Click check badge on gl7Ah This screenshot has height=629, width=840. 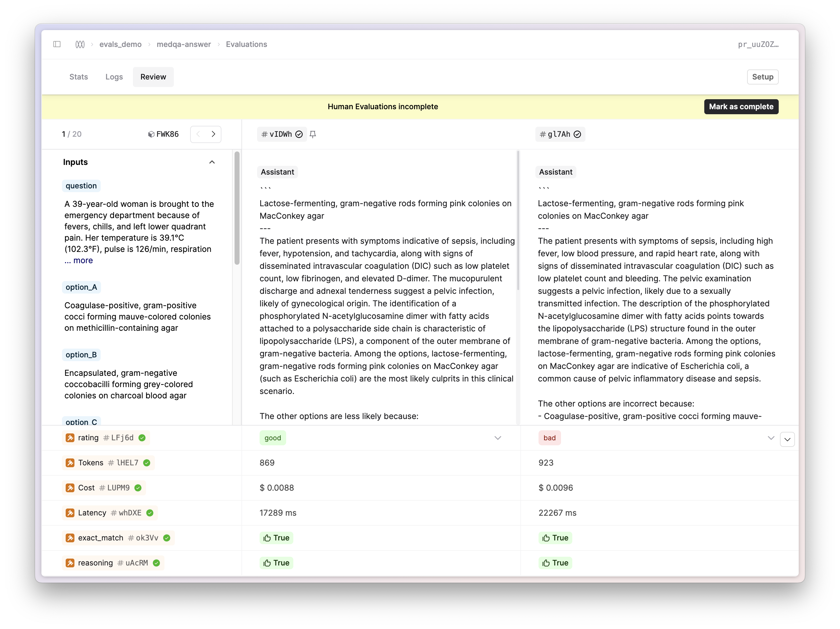[577, 134]
